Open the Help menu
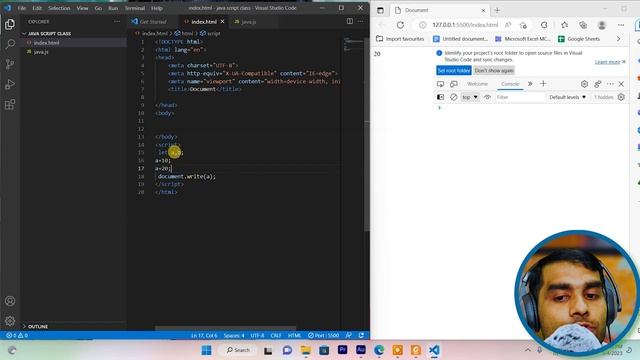Viewport: 640px width, 360px height. (157, 8)
